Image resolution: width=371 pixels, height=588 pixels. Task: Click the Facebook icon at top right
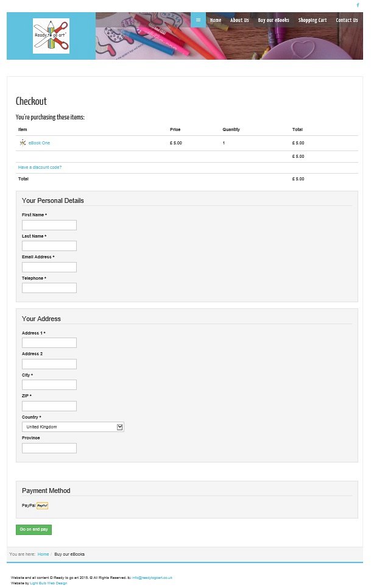coord(358,5)
